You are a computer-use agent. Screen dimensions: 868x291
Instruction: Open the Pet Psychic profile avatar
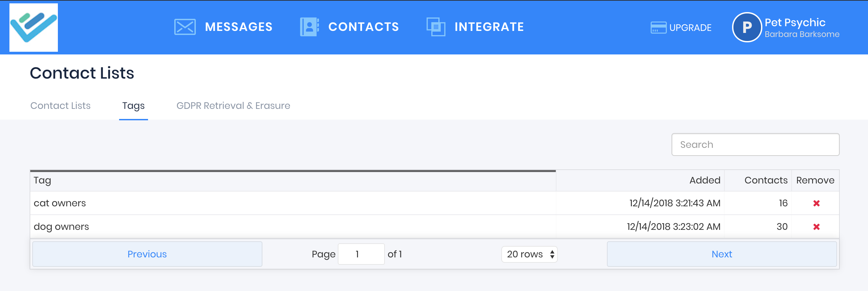(x=746, y=27)
